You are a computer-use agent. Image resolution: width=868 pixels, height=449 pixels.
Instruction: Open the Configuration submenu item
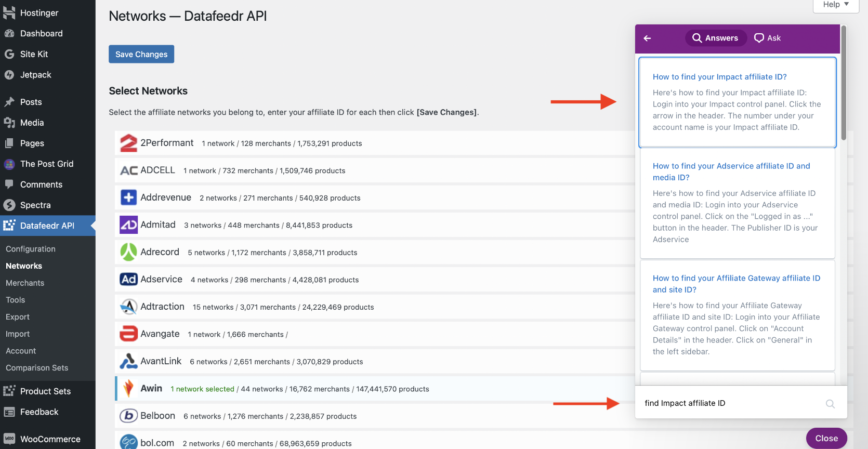coord(31,249)
